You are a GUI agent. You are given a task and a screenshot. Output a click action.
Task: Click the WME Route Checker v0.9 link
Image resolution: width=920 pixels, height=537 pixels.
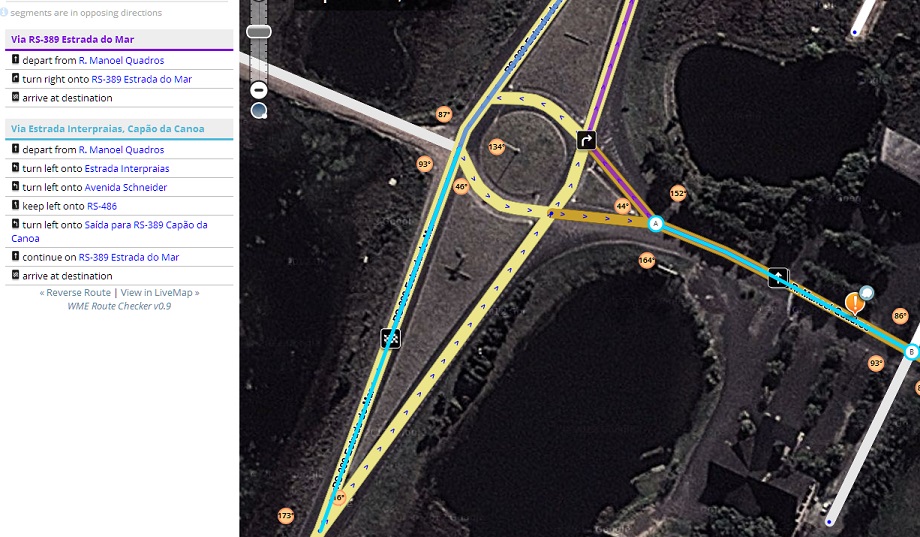pos(119,306)
